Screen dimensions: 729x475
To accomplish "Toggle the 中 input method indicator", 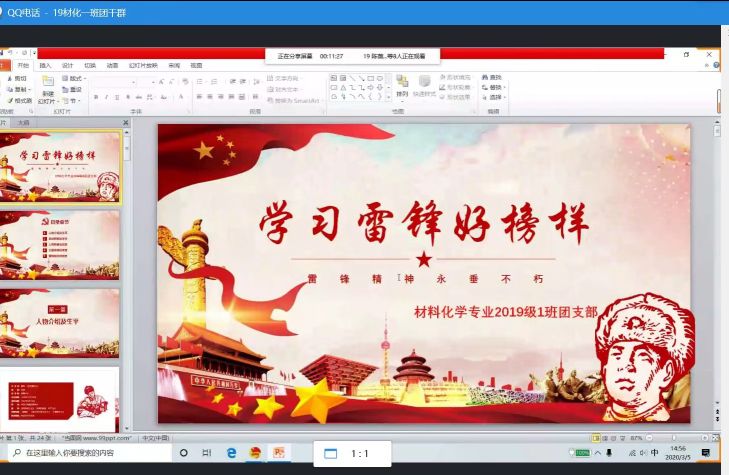I will tap(654, 453).
